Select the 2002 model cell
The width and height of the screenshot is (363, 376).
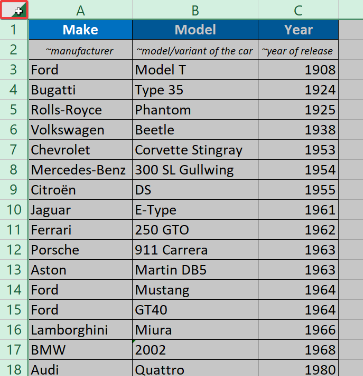tap(195, 350)
